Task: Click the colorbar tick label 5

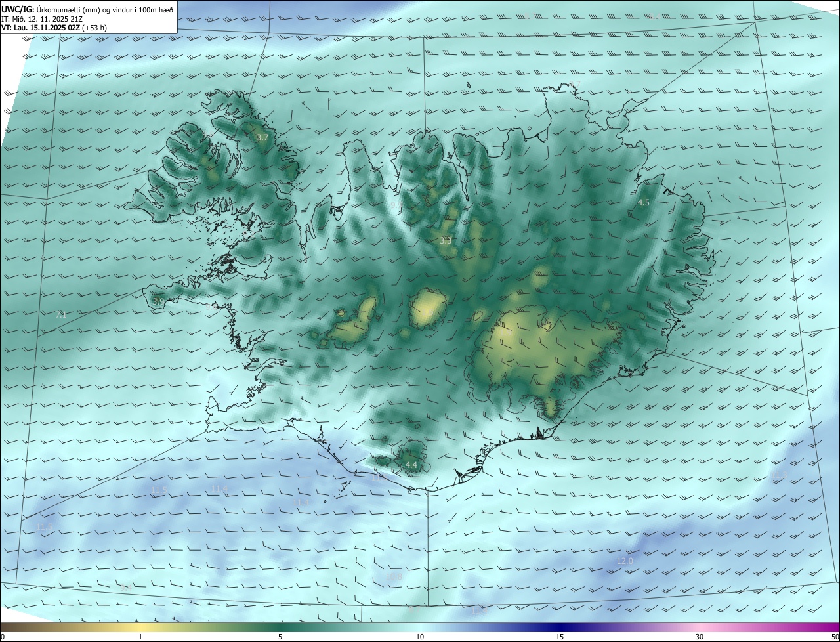Action: tap(280, 637)
